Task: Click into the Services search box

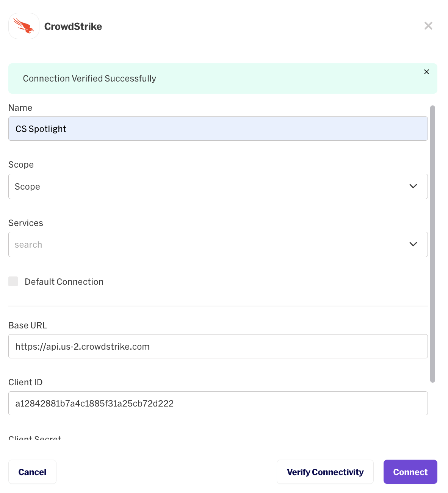Action: point(205,245)
